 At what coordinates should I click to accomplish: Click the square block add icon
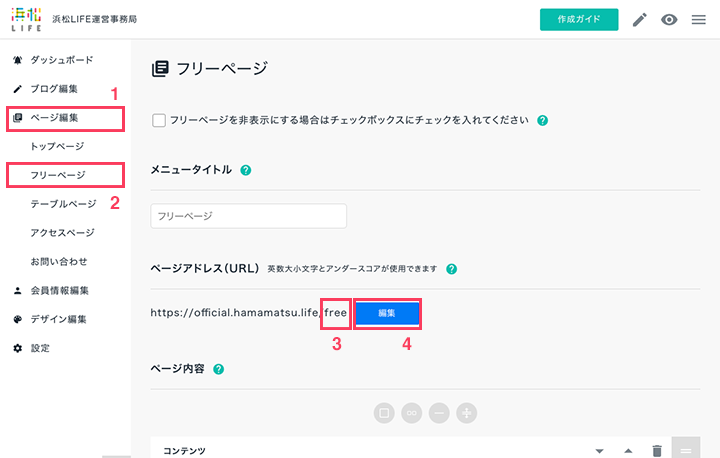pos(384,413)
